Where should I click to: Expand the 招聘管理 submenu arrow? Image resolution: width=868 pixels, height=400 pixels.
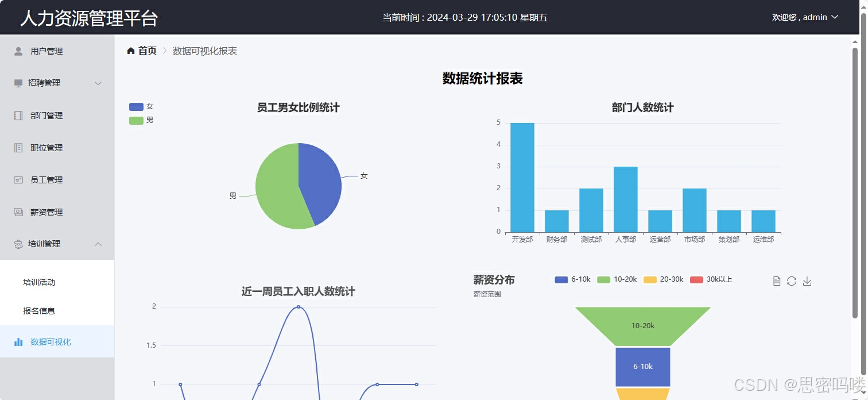[x=98, y=83]
